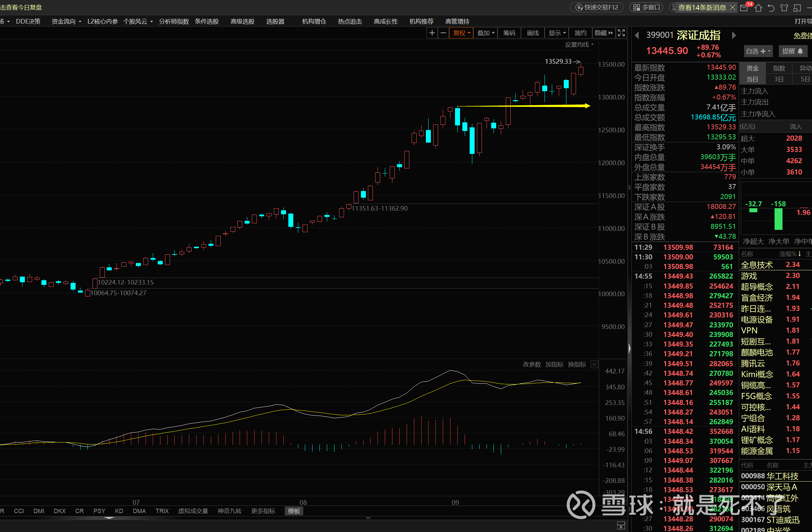Go to home page icon

click(x=758, y=8)
